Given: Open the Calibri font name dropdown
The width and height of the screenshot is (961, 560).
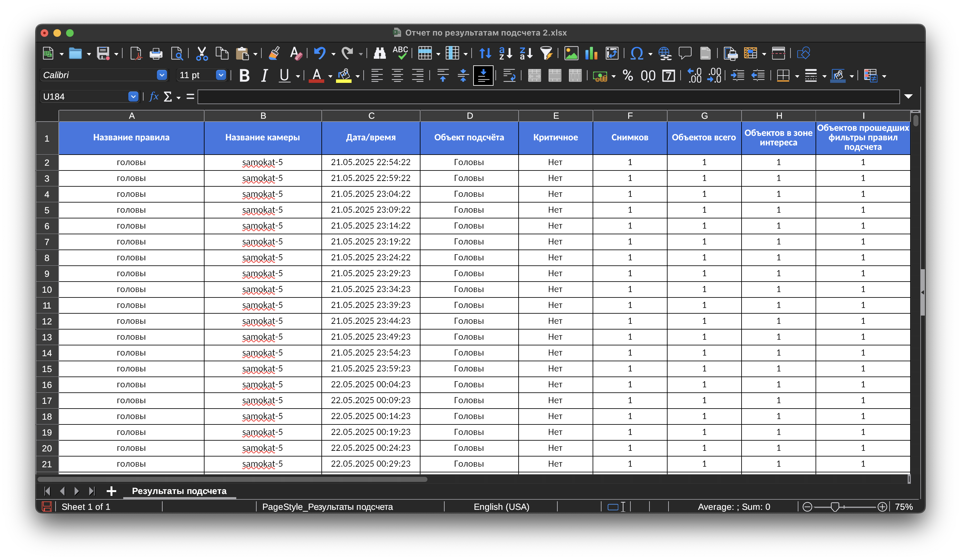Looking at the screenshot, I should click(162, 75).
